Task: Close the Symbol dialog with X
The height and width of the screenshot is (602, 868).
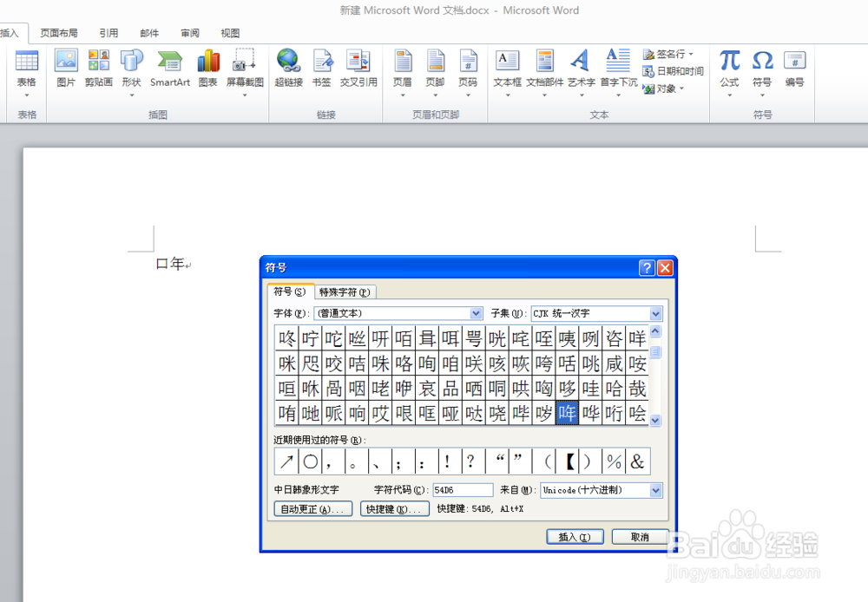Action: click(665, 268)
